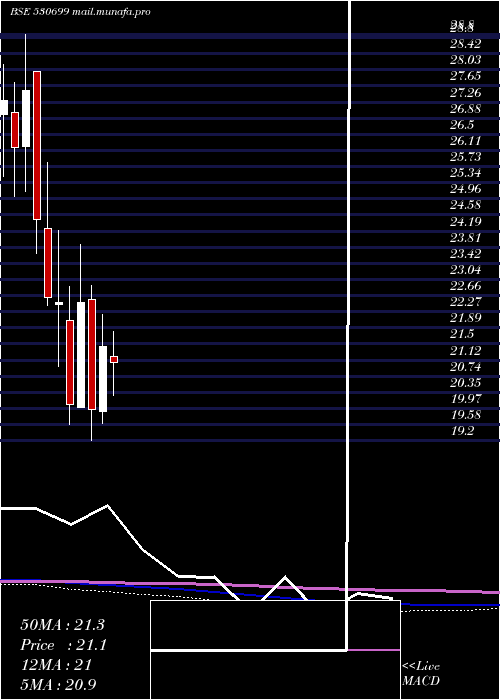Click the 24.58 price axis label

[466, 205]
